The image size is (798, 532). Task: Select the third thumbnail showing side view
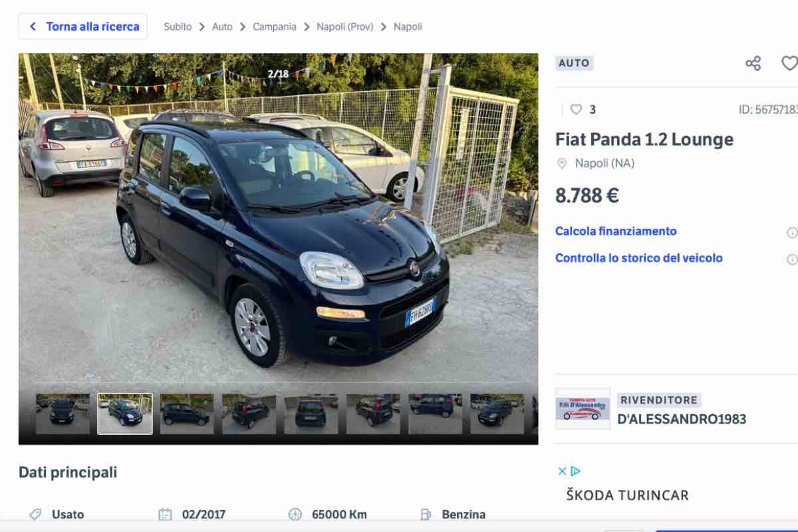click(x=187, y=414)
